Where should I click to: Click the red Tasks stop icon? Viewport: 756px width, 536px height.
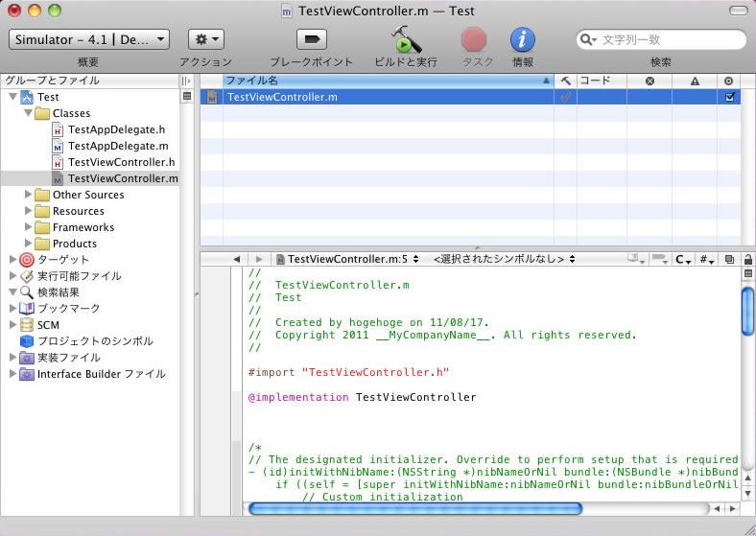pyautogui.click(x=474, y=39)
